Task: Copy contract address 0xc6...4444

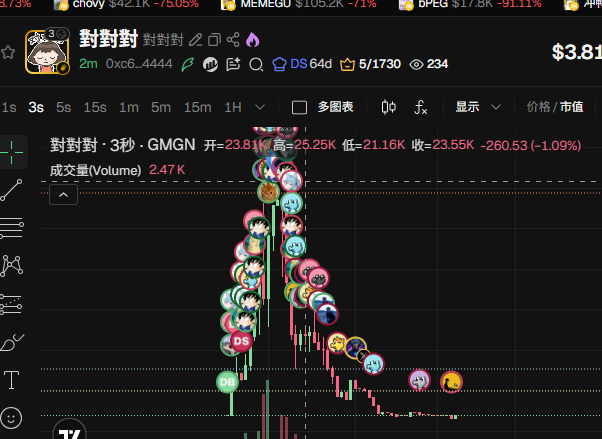Action: [139, 63]
